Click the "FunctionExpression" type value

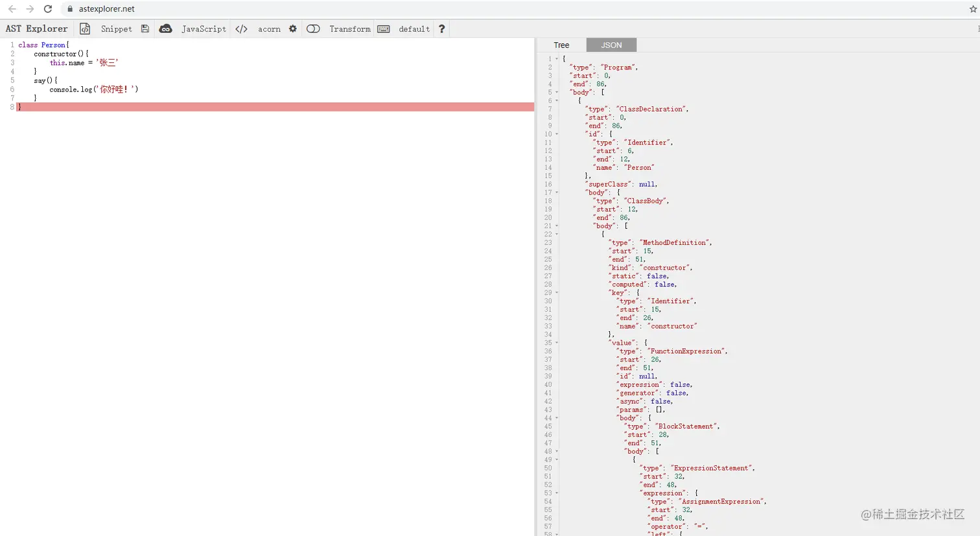tap(686, 352)
